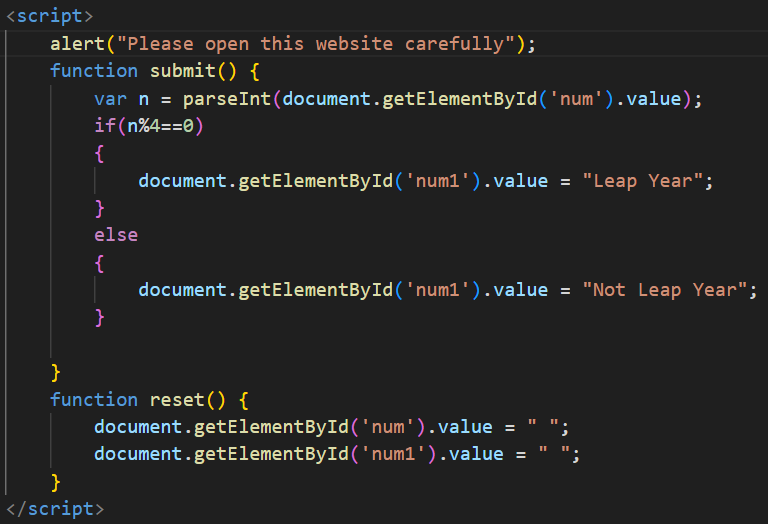Click the if keyword

tap(104, 126)
